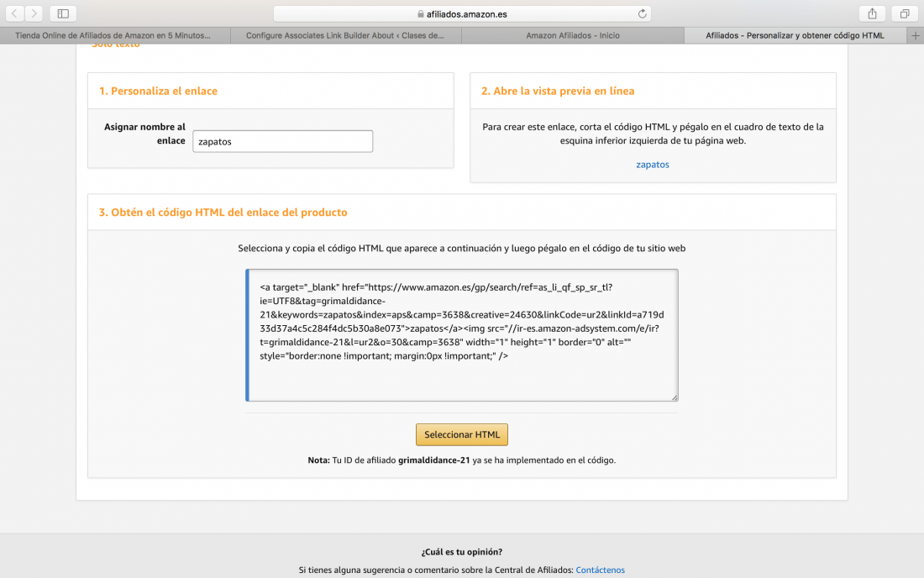
Task: Show all tabs overview icon
Action: click(905, 13)
